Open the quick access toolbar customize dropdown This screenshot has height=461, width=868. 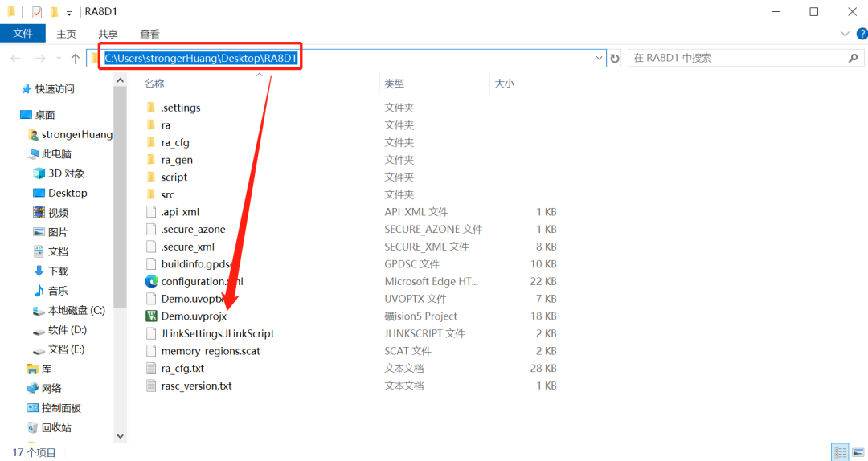click(69, 13)
